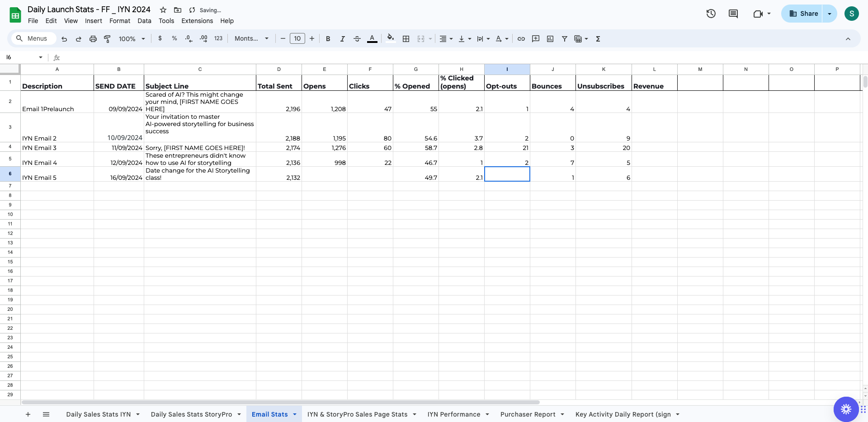Open the Share options dropdown arrow

pos(830,14)
